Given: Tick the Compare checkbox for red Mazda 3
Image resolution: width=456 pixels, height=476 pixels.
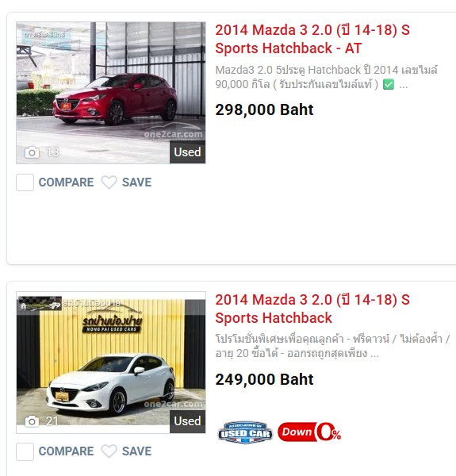Looking at the screenshot, I should tap(25, 182).
